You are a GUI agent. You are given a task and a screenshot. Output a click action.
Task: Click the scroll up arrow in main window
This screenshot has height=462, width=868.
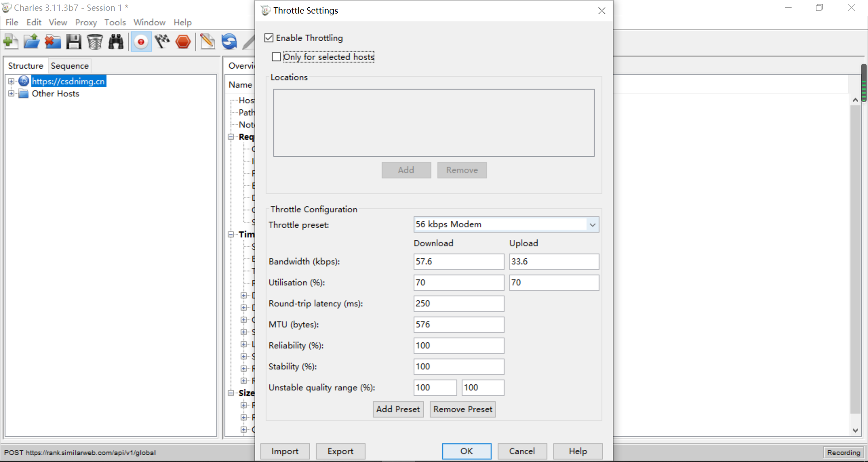pyautogui.click(x=855, y=100)
